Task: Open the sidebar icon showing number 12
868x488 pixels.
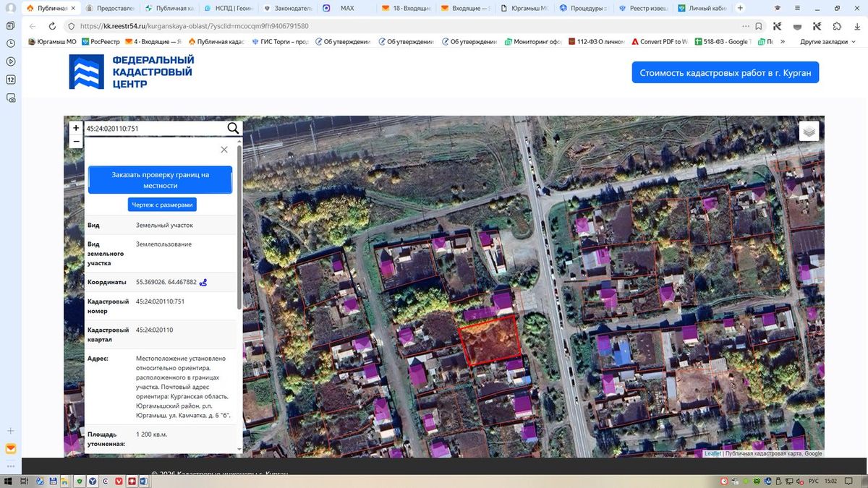Action: point(11,79)
